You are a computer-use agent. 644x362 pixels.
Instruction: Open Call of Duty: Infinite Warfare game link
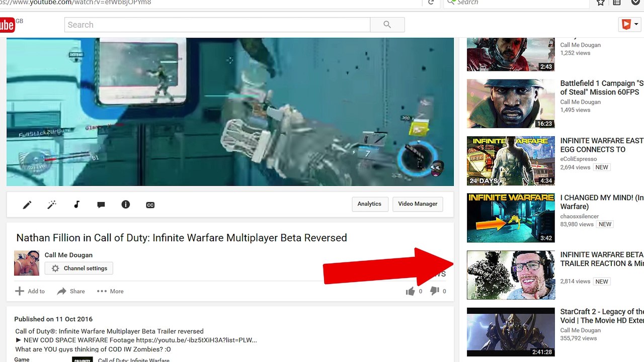coord(134,360)
